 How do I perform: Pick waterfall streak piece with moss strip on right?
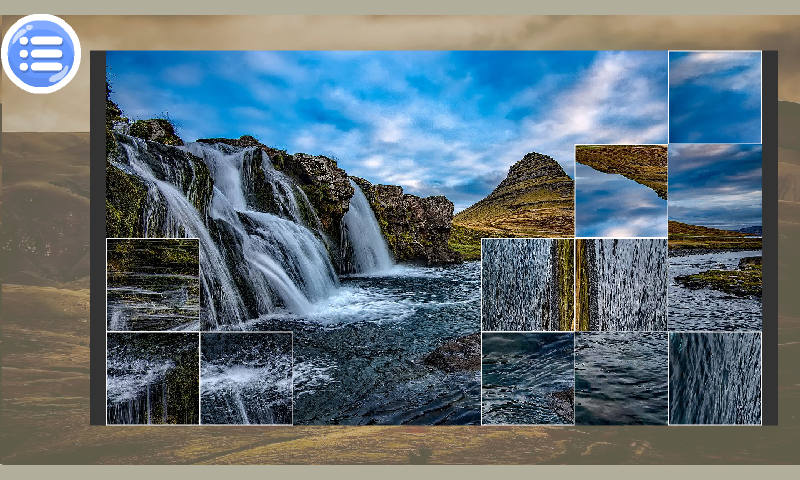click(528, 285)
